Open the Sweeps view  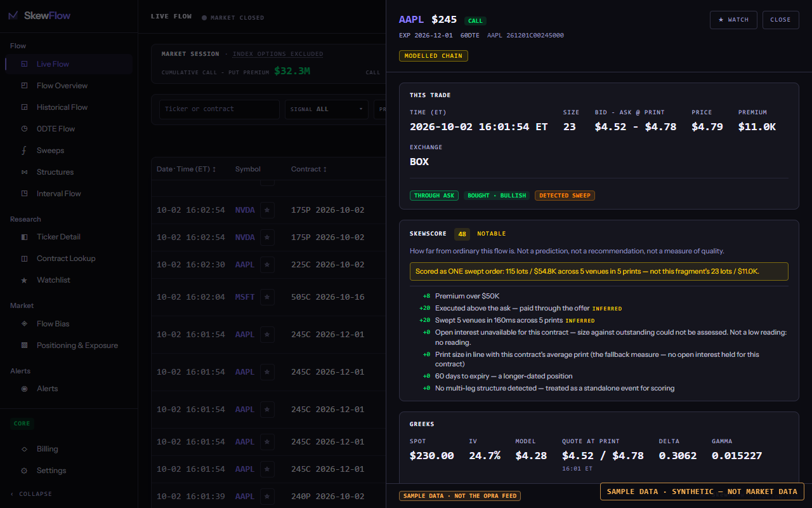[x=69, y=150]
